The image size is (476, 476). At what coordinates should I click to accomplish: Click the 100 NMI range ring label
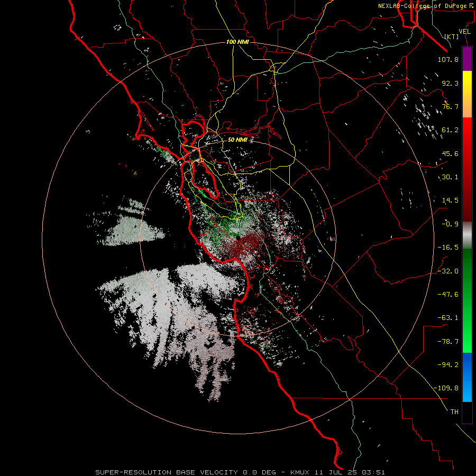click(x=237, y=42)
